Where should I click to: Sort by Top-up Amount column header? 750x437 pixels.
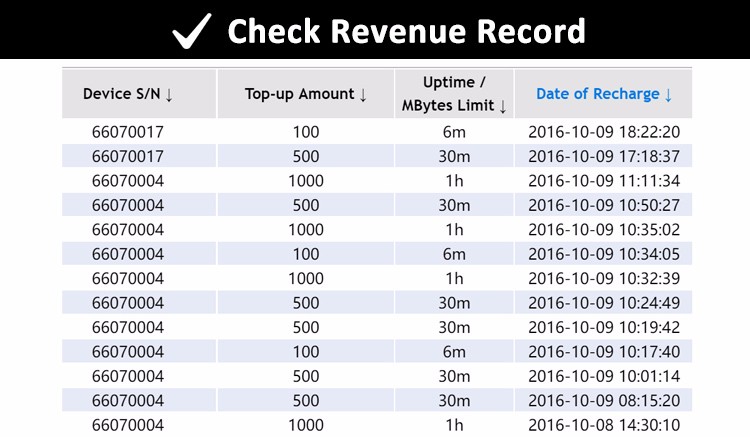point(306,94)
